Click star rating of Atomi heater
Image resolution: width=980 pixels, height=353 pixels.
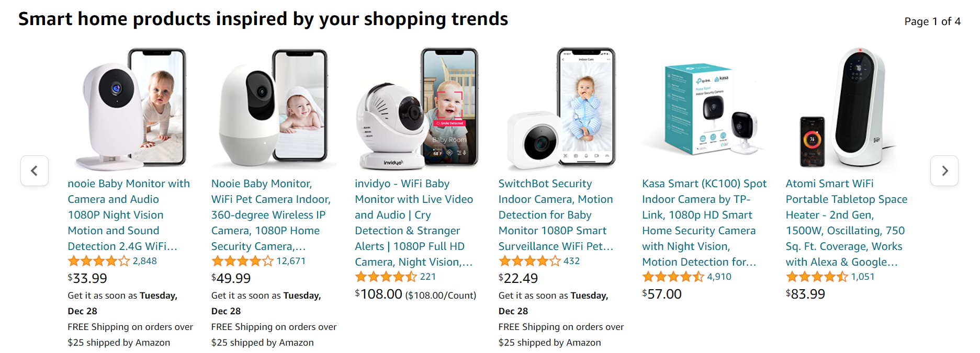[817, 277]
